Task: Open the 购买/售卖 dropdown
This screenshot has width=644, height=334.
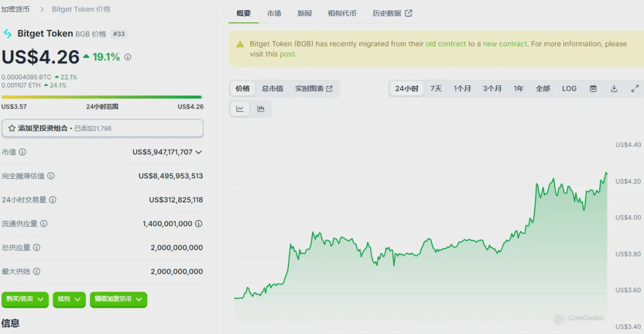Action: tap(25, 299)
